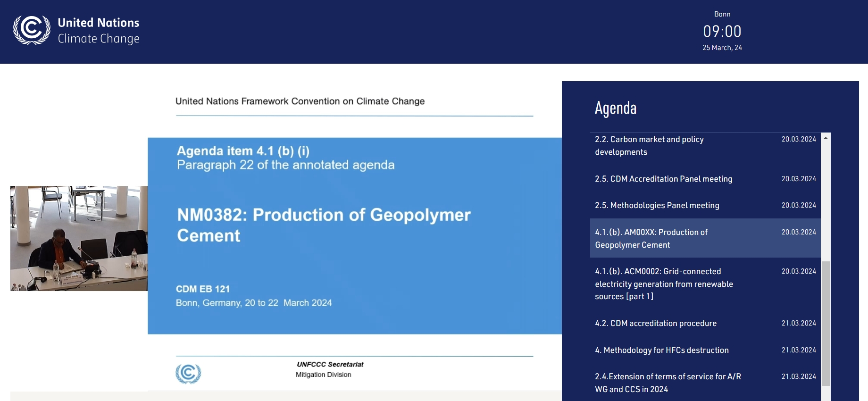868x401 pixels.
Task: Select agenda item 2.5 Methodologies Panel meeting
Action: (705, 205)
